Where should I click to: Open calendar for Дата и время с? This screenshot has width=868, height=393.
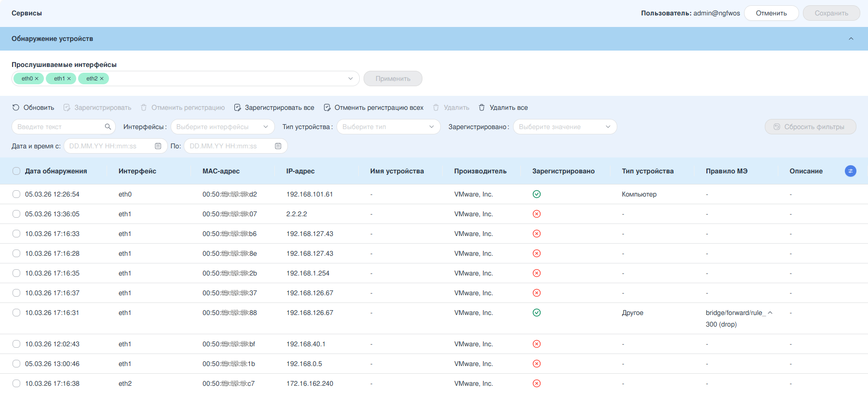[x=158, y=146]
